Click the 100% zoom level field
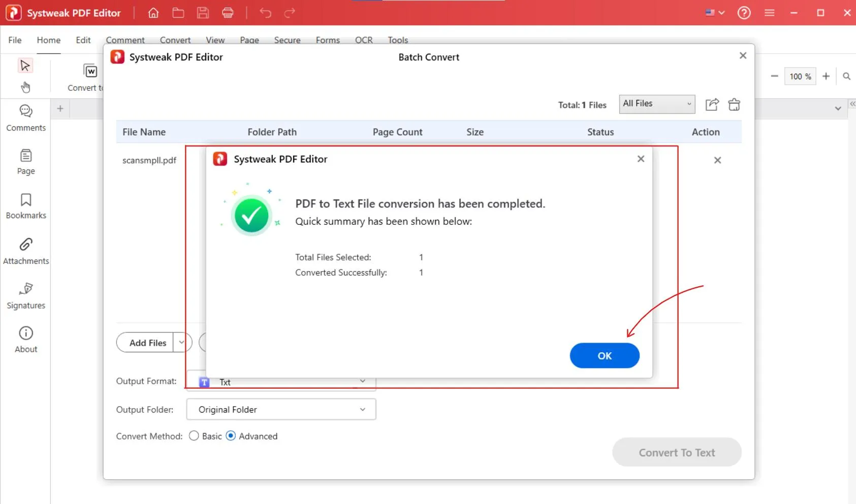The image size is (856, 504). 800,76
